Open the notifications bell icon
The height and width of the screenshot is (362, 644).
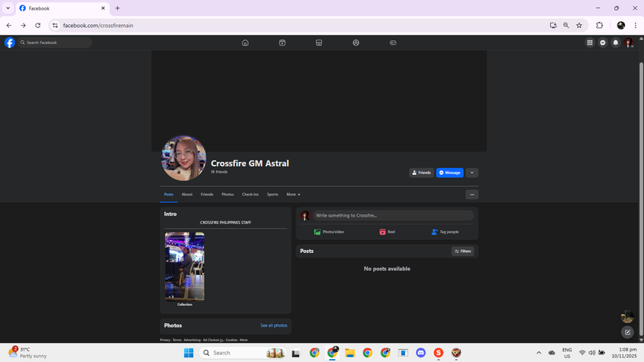click(x=615, y=43)
